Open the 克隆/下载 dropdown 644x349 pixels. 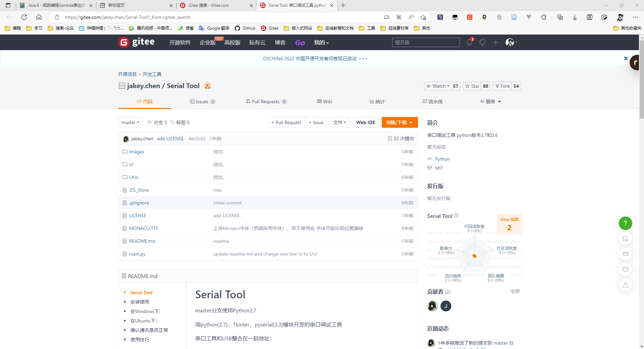pyautogui.click(x=400, y=122)
